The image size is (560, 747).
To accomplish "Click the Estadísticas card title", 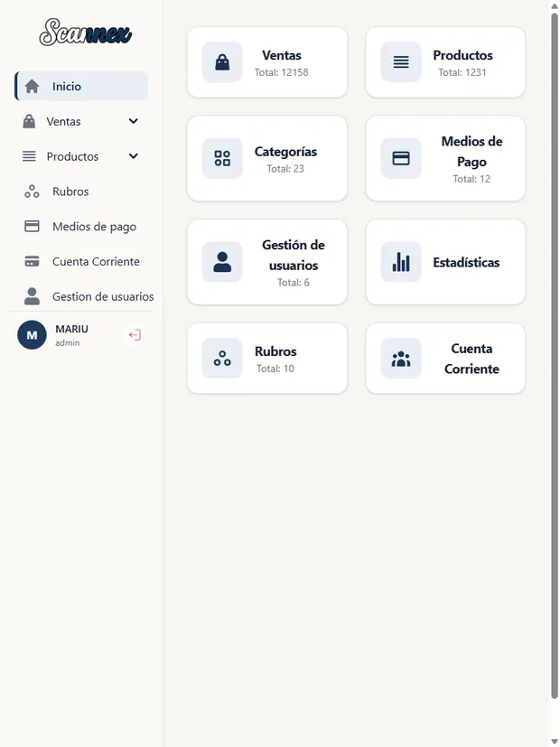I will tap(466, 262).
